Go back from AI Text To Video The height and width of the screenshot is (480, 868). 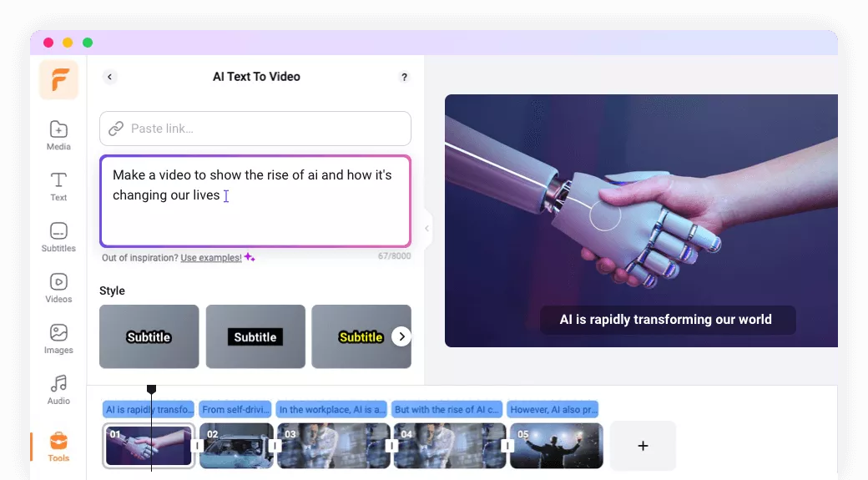[109, 77]
